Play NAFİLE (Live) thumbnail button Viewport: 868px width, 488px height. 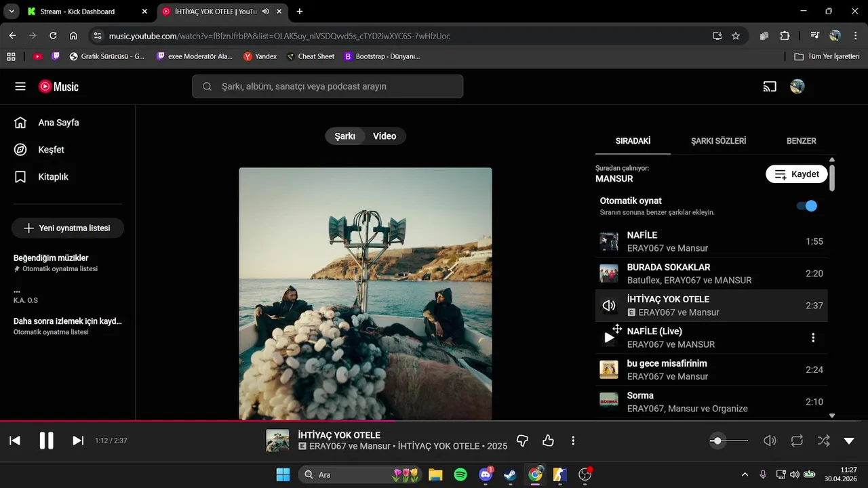[x=609, y=338]
